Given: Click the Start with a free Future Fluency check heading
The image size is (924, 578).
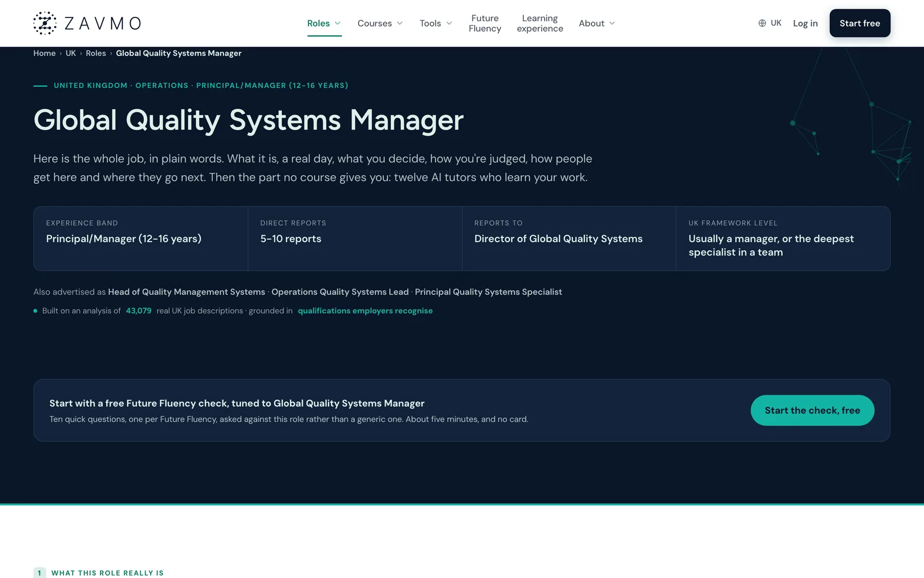Looking at the screenshot, I should point(237,403).
